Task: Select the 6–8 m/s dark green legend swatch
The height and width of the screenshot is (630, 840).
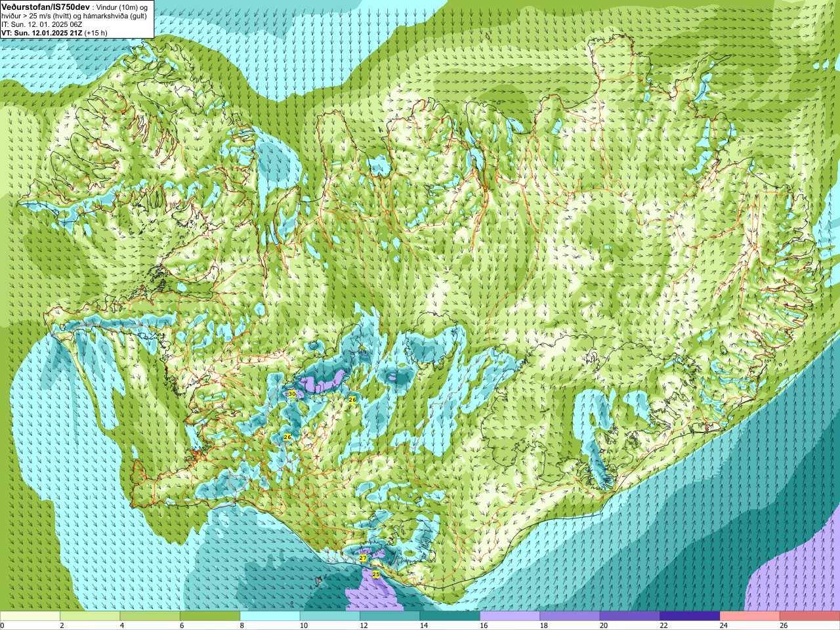Action: [x=210, y=616]
